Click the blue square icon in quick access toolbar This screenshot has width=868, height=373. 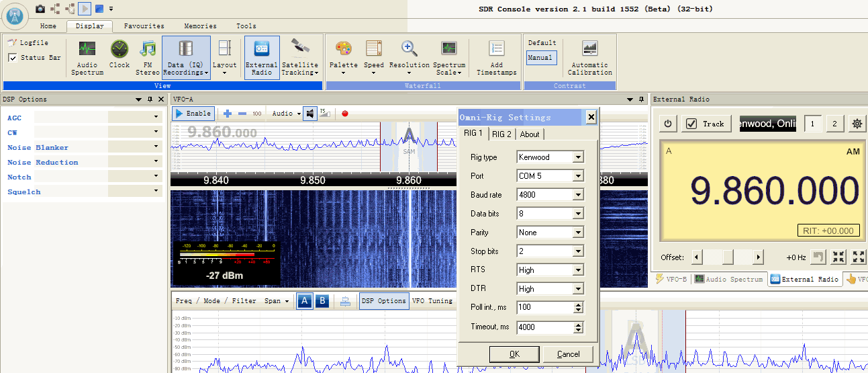(99, 9)
